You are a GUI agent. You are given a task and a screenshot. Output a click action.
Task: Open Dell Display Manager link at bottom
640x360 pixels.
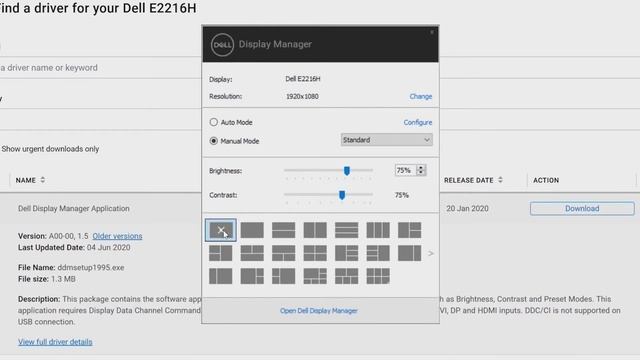point(319,311)
